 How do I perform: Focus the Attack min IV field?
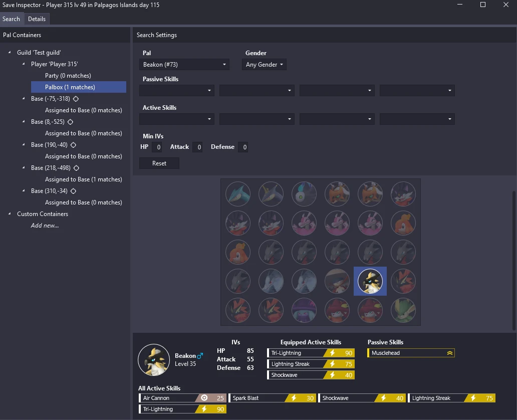197,147
